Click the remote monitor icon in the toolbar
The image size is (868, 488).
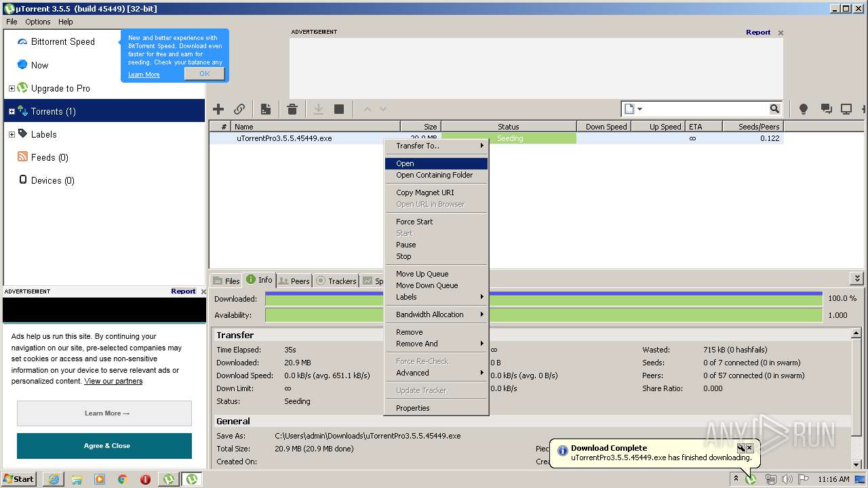click(846, 109)
